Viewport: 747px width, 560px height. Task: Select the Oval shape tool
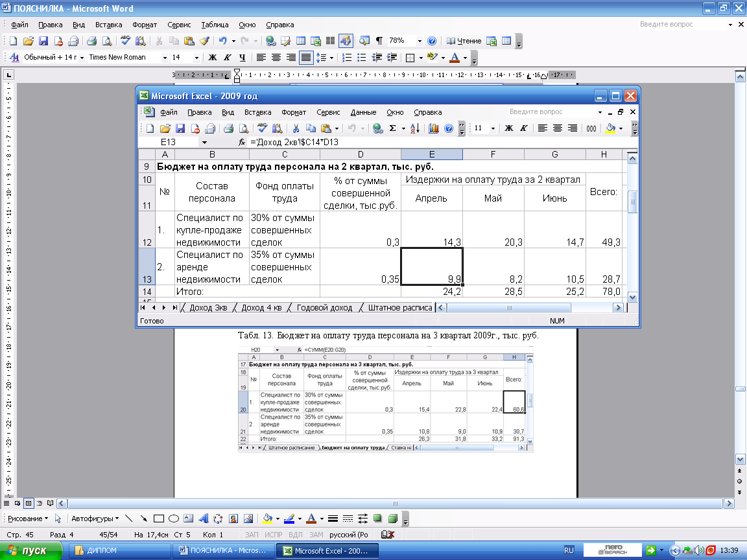(x=174, y=519)
